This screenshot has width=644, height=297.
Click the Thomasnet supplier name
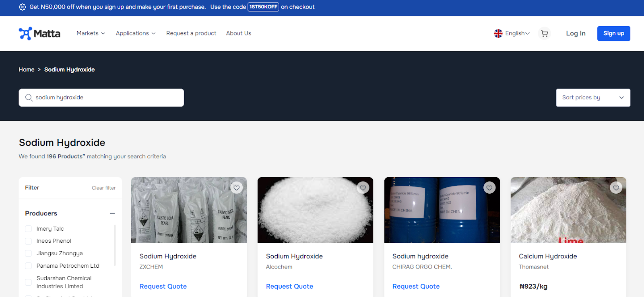click(534, 267)
